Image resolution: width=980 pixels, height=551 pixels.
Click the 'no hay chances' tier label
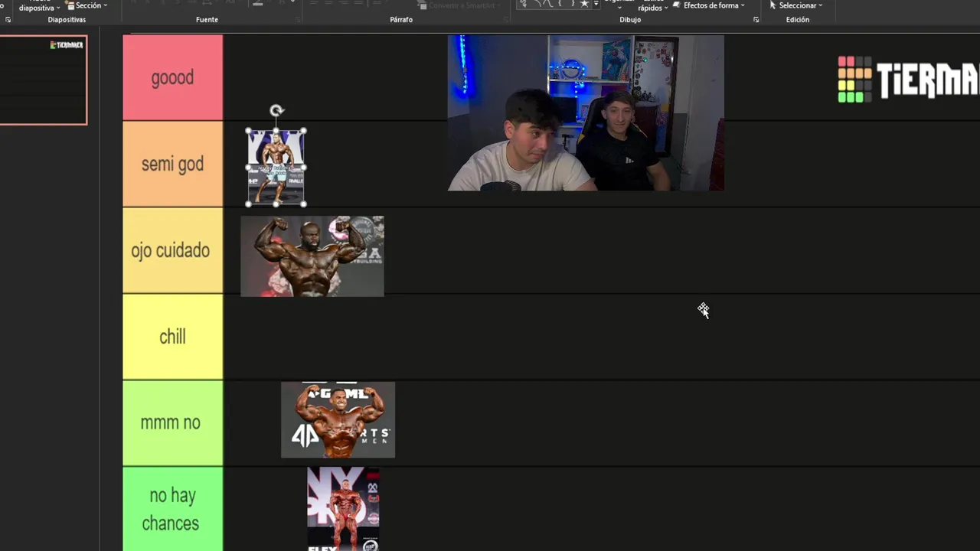pyautogui.click(x=173, y=509)
